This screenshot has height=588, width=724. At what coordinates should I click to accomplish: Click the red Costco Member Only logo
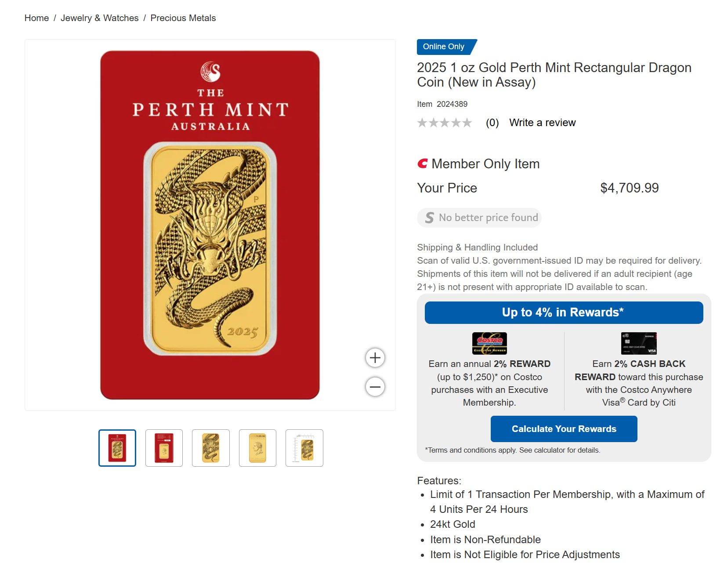tap(423, 164)
